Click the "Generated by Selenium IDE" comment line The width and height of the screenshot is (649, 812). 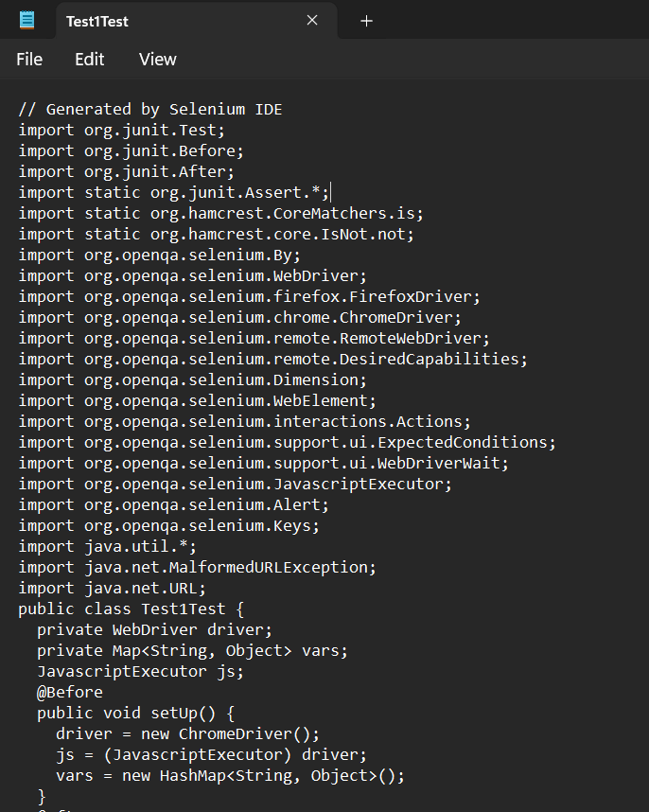pyautogui.click(x=149, y=109)
